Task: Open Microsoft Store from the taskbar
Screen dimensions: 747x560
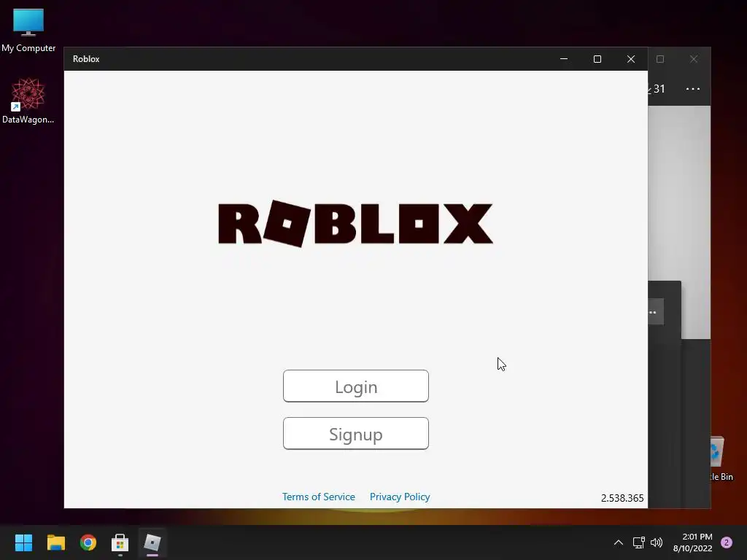Action: (120, 542)
